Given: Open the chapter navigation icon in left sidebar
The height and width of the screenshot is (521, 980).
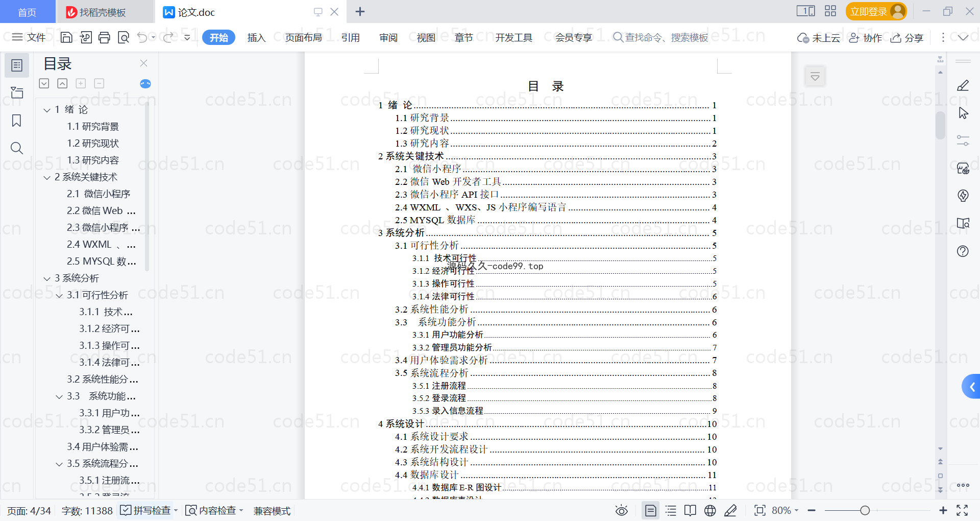Looking at the screenshot, I should (17, 92).
